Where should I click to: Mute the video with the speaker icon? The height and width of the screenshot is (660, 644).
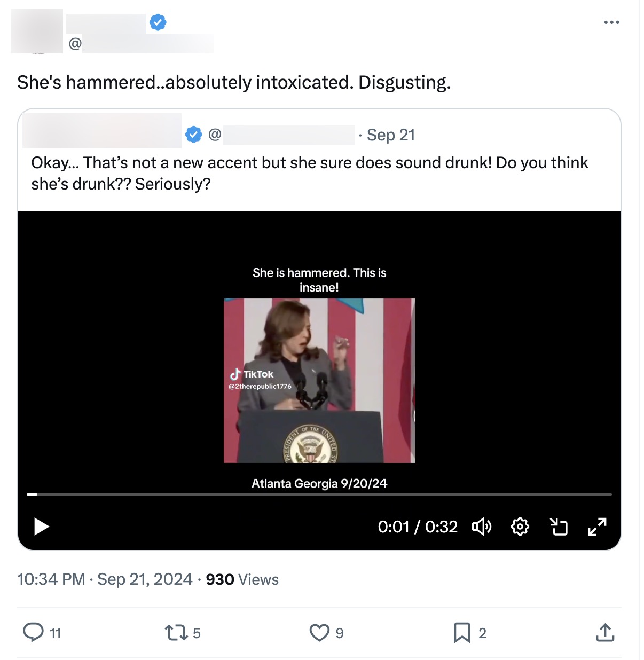481,527
